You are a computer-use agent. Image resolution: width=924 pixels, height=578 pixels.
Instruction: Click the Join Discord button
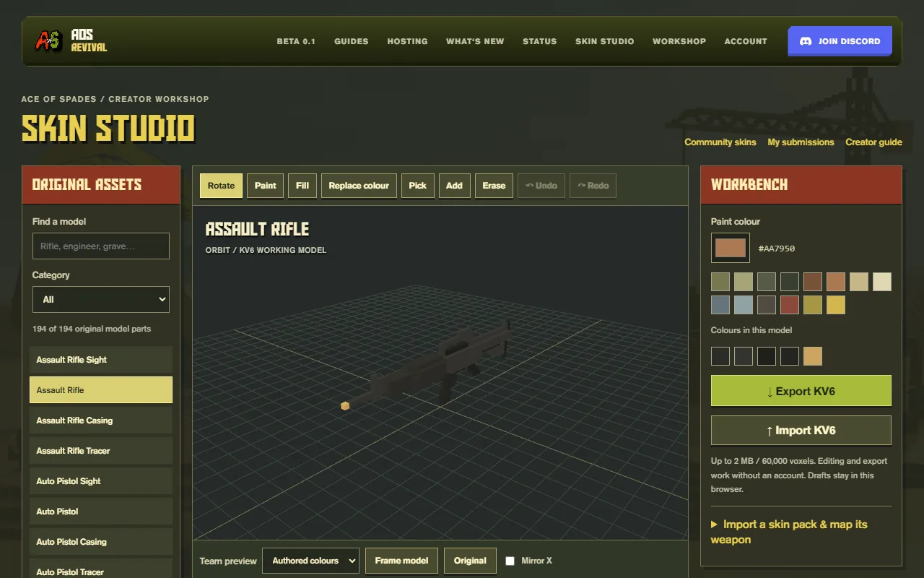click(840, 41)
